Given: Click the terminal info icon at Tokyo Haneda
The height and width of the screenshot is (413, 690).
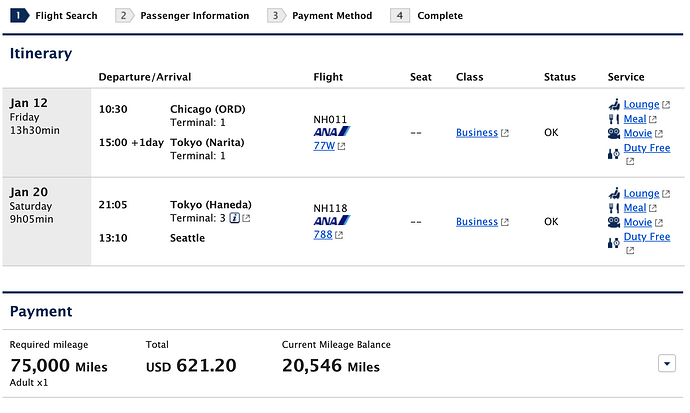Looking at the screenshot, I should pos(235,218).
